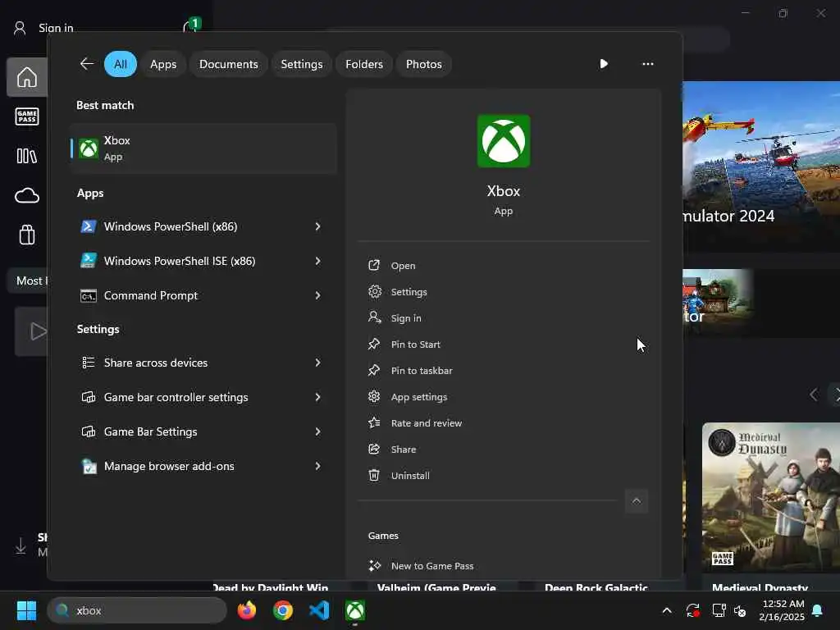Show hidden system tray icons
The width and height of the screenshot is (840, 630).
point(667,610)
